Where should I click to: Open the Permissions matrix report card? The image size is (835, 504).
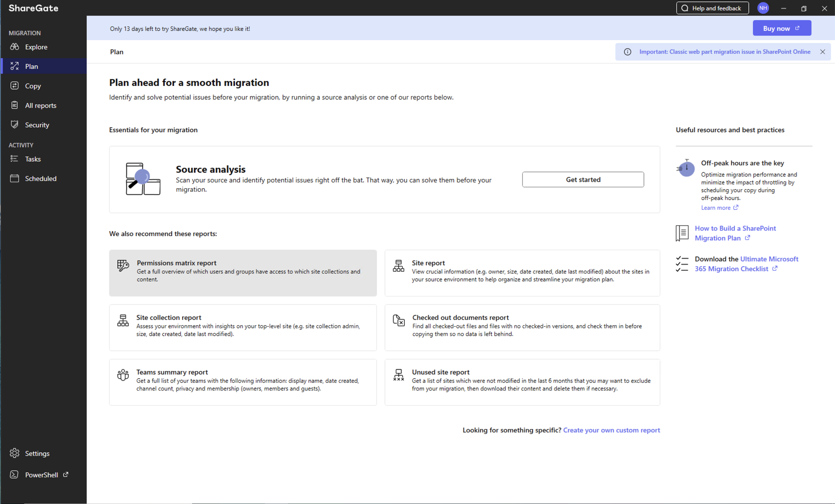point(243,273)
